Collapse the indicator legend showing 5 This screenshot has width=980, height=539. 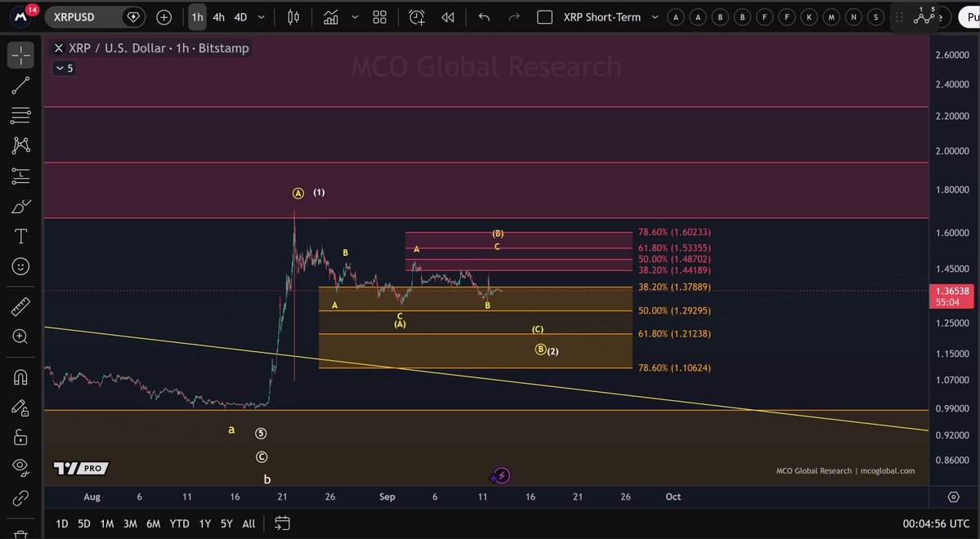point(65,69)
